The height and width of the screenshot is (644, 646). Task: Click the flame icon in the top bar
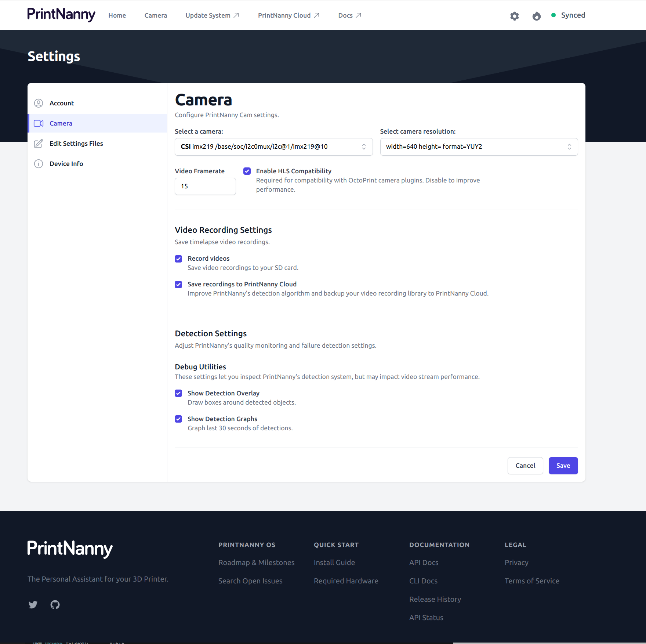click(536, 16)
